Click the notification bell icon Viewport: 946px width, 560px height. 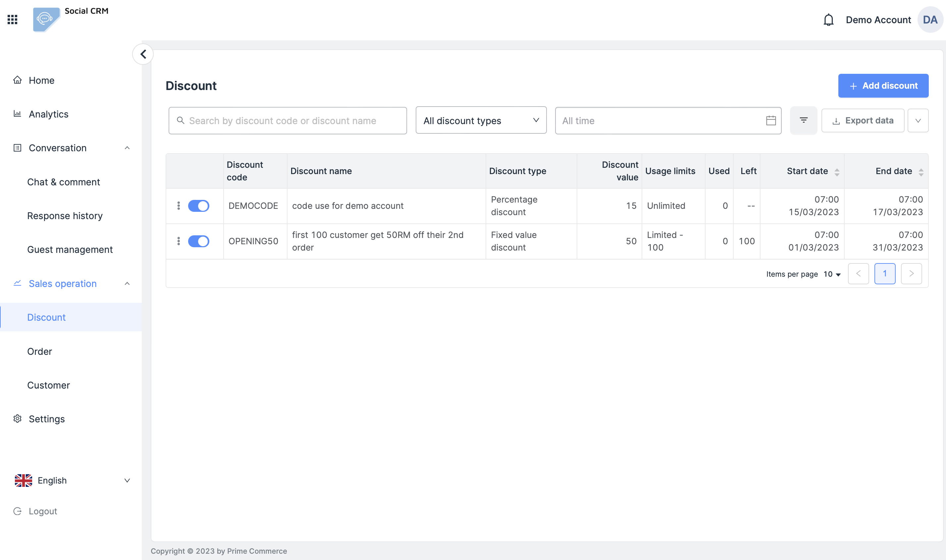[828, 20]
